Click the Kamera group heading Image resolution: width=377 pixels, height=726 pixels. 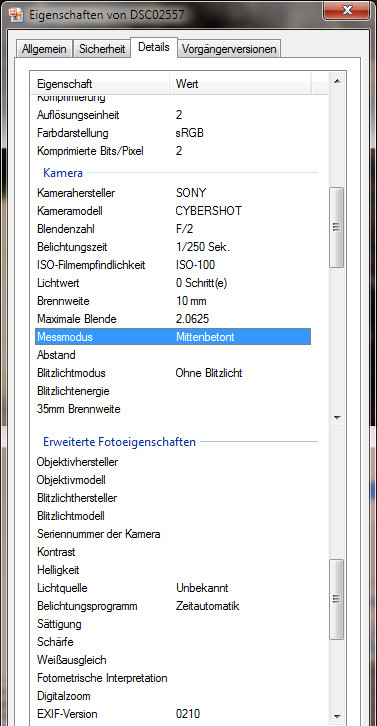[63, 173]
